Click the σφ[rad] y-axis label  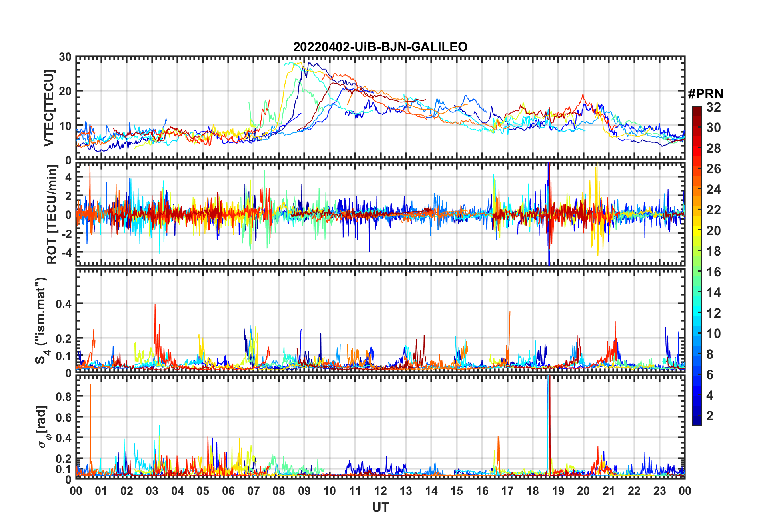(x=43, y=427)
